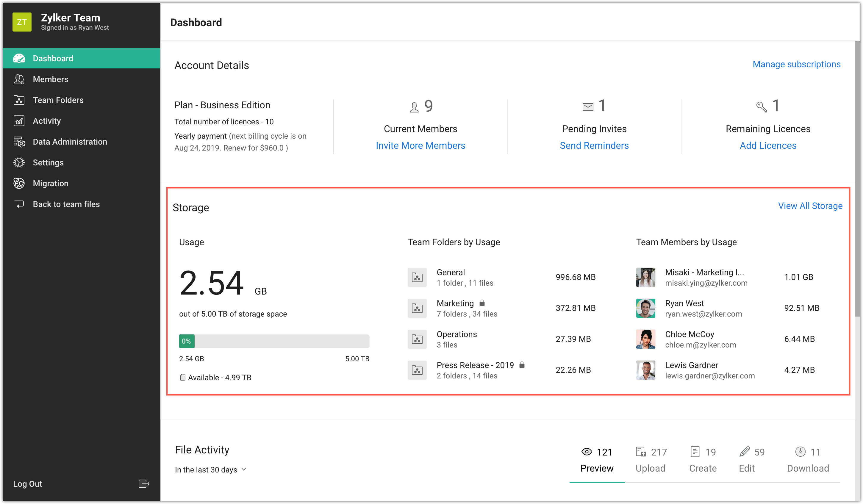Select the Download activity tab
Image resolution: width=863 pixels, height=504 pixels.
coord(808,460)
